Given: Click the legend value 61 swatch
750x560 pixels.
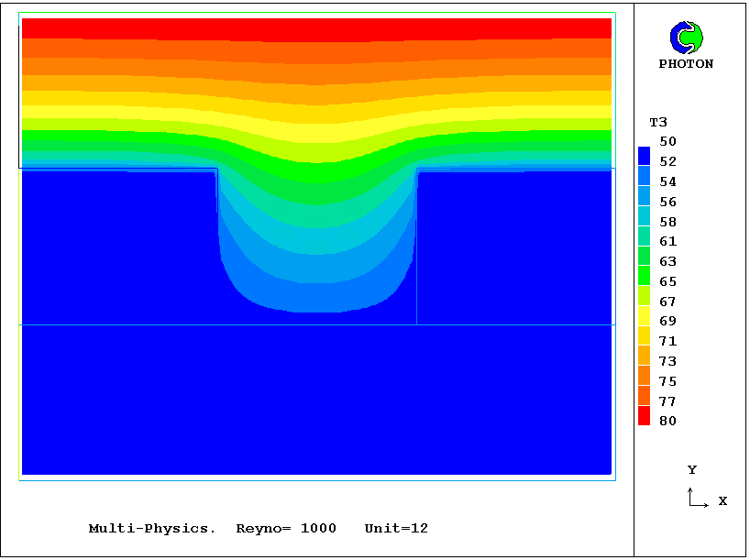Looking at the screenshot, I should [x=644, y=236].
